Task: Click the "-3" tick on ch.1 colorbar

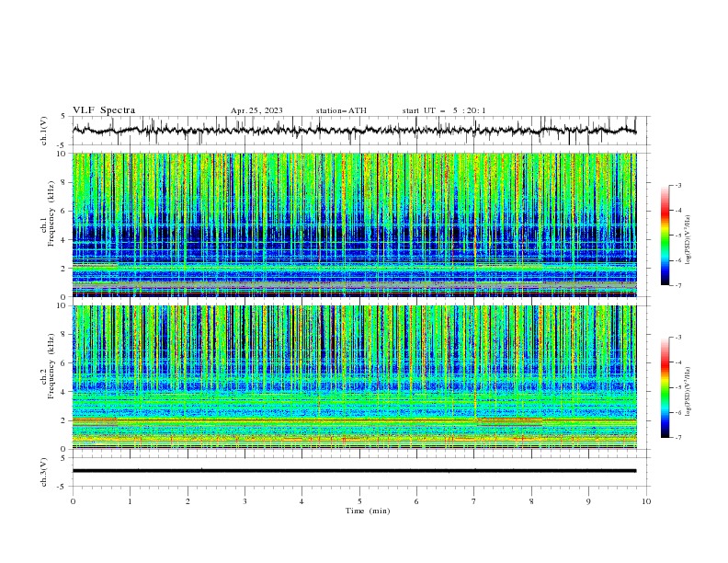Action: 677,185
